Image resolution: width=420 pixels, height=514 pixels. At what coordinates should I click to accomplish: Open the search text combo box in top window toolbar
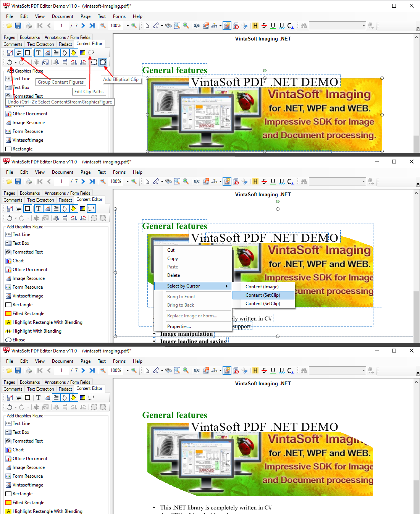pyautogui.click(x=337, y=26)
